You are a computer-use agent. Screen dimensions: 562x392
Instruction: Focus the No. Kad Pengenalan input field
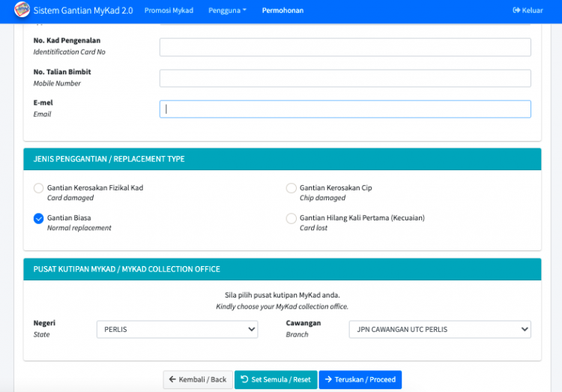click(x=345, y=47)
